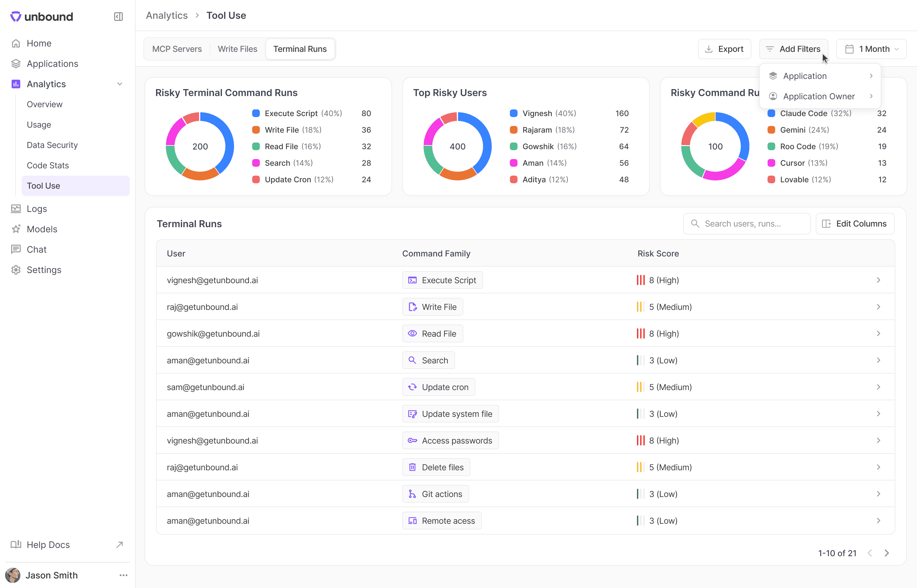The width and height of the screenshot is (917, 588).
Task: Click the Export button
Action: pyautogui.click(x=724, y=49)
